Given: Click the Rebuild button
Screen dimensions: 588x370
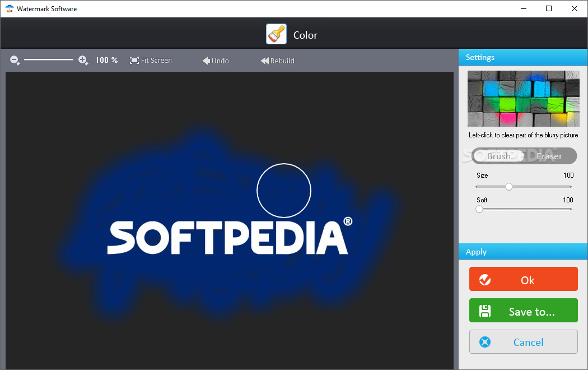Looking at the screenshot, I should 278,61.
